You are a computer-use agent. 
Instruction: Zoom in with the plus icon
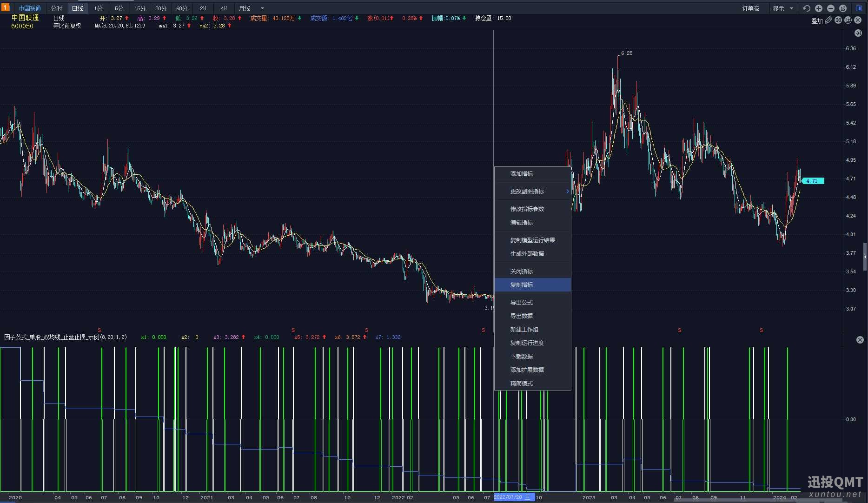819,8
